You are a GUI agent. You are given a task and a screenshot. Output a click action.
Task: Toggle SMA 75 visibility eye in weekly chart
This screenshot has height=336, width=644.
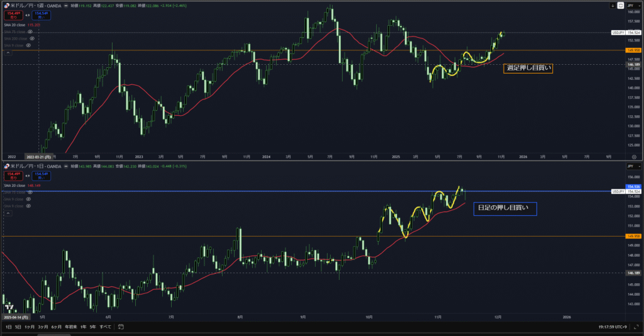click(31, 31)
